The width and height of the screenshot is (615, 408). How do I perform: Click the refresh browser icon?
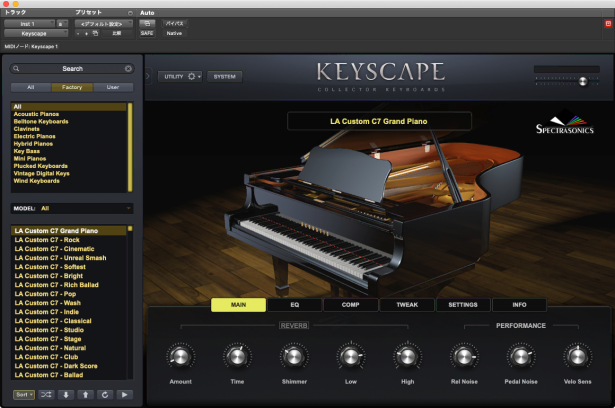(x=105, y=394)
